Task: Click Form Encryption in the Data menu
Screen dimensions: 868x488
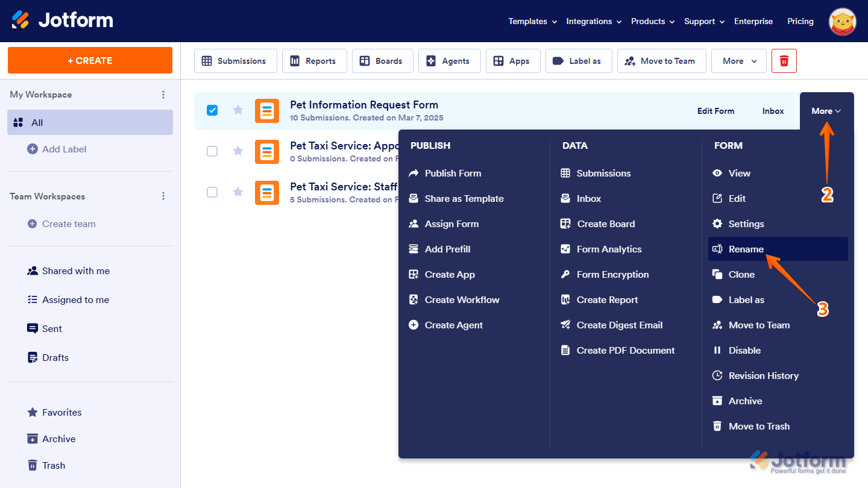Action: click(x=612, y=274)
